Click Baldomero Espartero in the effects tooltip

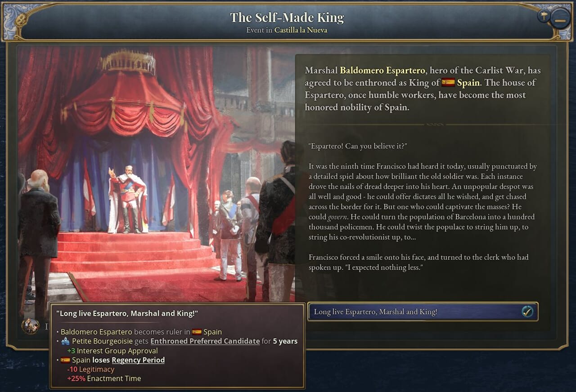coord(96,332)
